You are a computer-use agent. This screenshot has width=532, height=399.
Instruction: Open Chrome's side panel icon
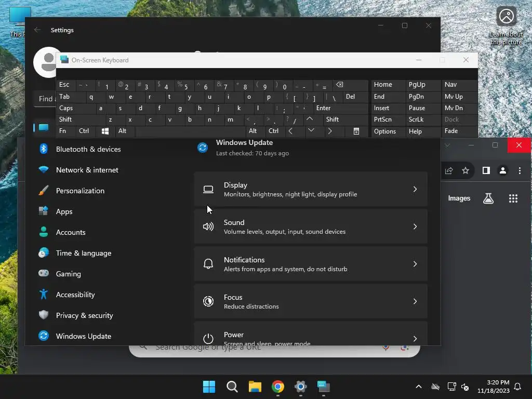[486, 170]
